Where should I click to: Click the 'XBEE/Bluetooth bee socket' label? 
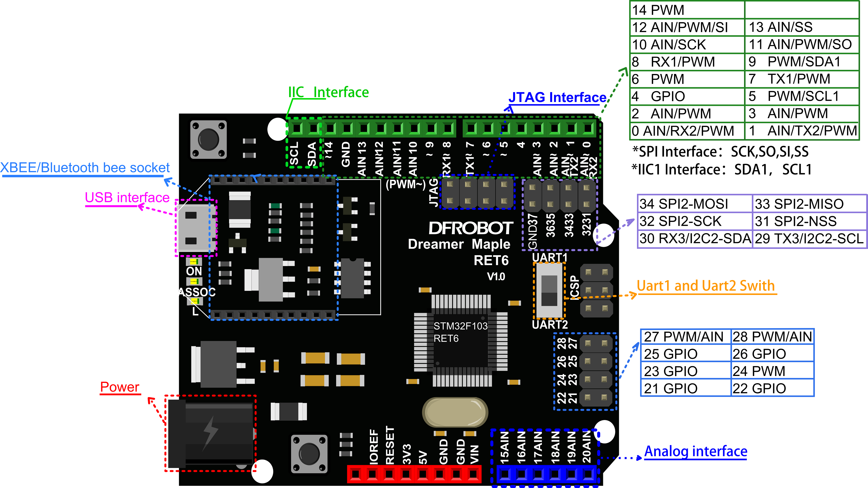pos(85,168)
